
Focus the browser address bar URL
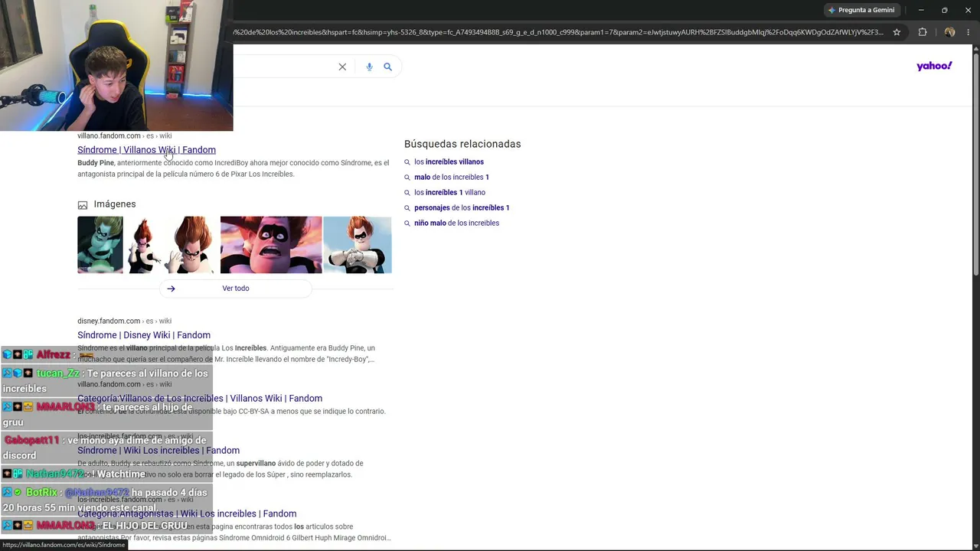(x=559, y=32)
